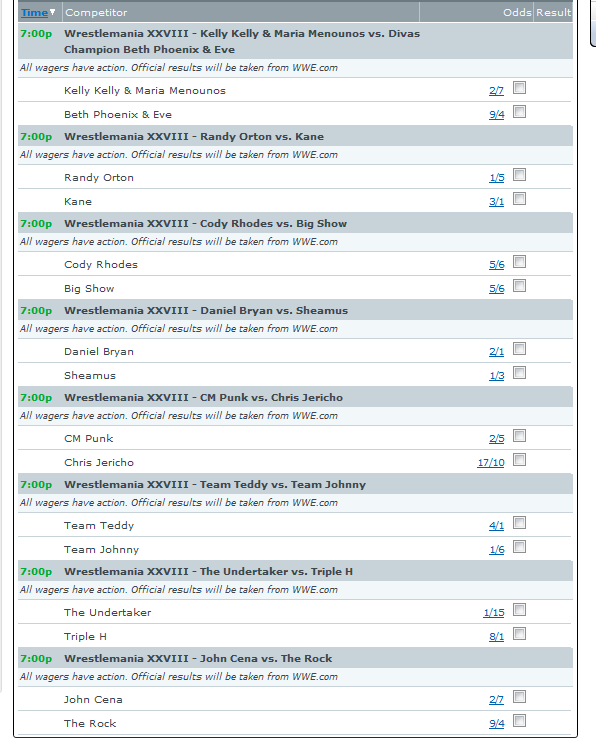Screen dimensions: 596x755
Task: Open the 9/4 odds for The Rock
Action: (497, 724)
